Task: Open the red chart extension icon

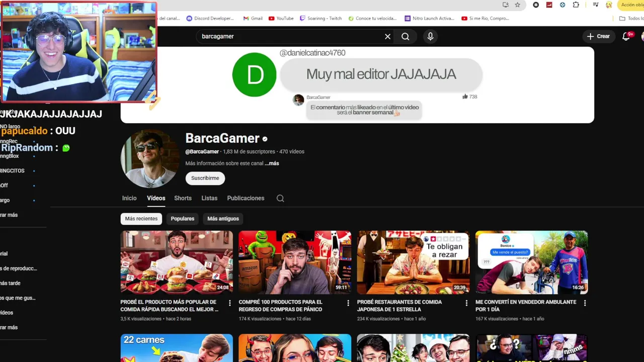Action: 549,5
